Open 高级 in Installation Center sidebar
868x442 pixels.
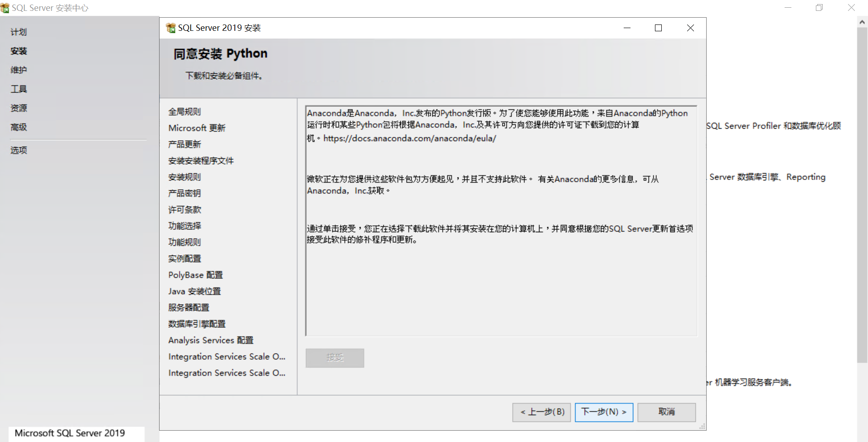(x=19, y=127)
